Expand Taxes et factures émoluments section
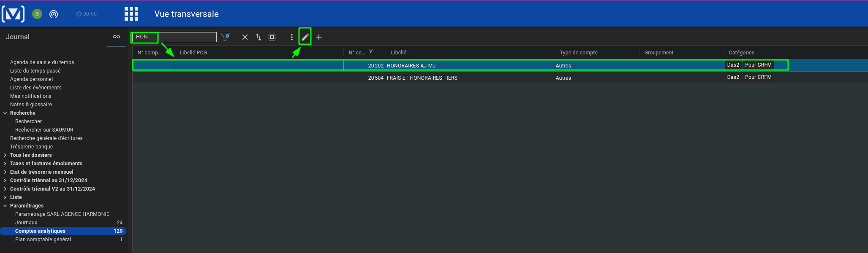The image size is (868, 253). point(5,164)
